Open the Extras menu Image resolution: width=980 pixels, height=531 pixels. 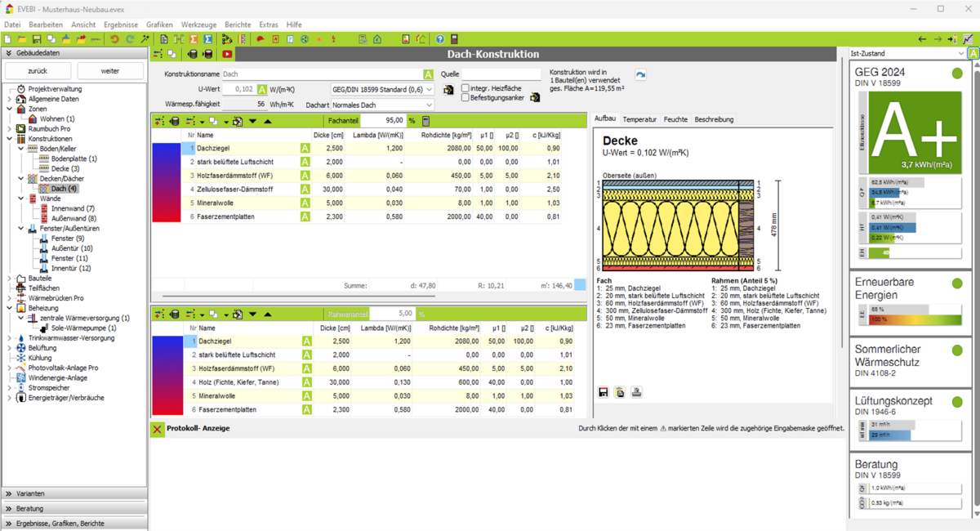[269, 25]
